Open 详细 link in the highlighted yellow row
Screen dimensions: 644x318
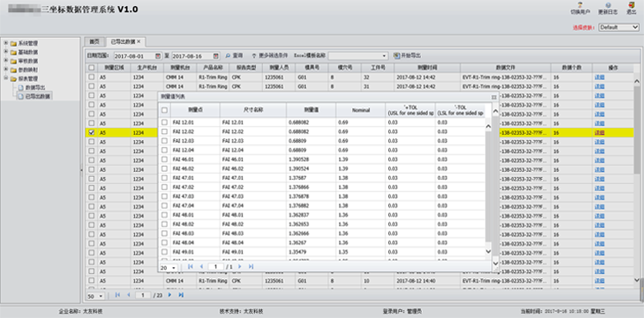tap(599, 132)
